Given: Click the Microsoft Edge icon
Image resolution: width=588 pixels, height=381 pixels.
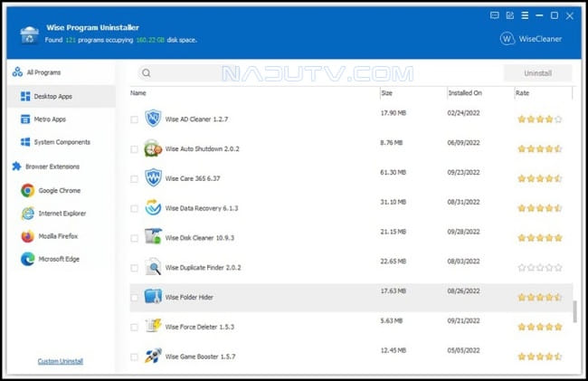Looking at the screenshot, I should 27,259.
